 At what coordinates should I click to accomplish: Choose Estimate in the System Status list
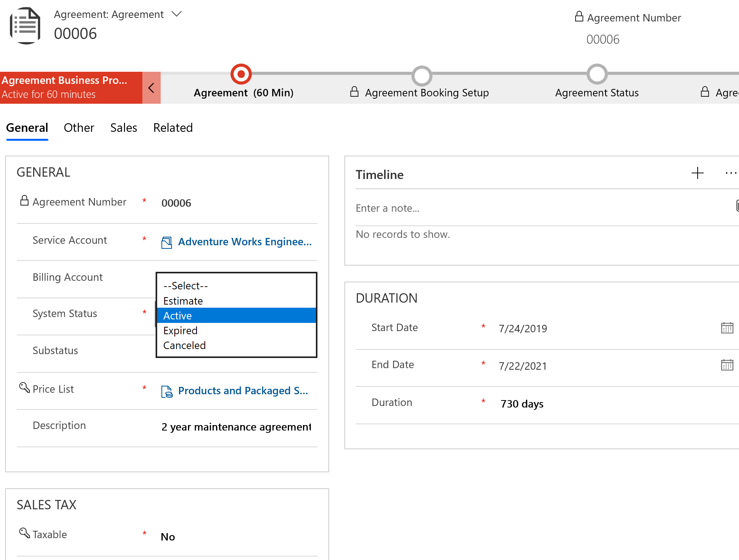pos(236,301)
